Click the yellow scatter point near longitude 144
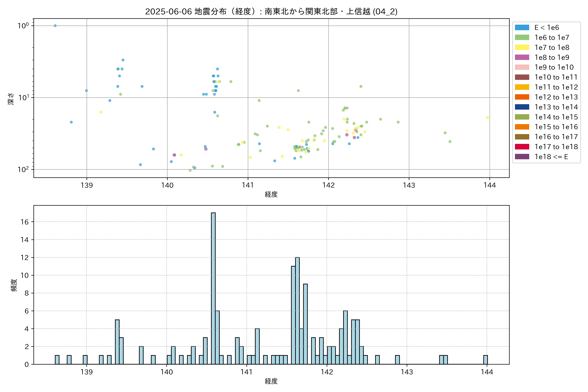Screen dimensions: 588x392 coord(488,117)
